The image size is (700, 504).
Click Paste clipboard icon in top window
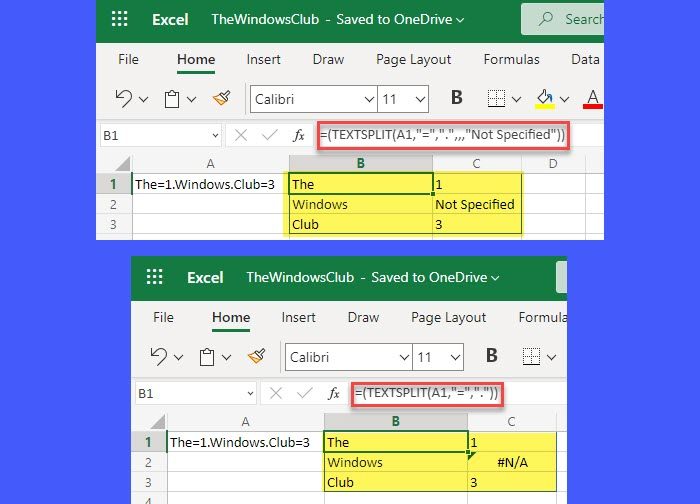tap(172, 99)
